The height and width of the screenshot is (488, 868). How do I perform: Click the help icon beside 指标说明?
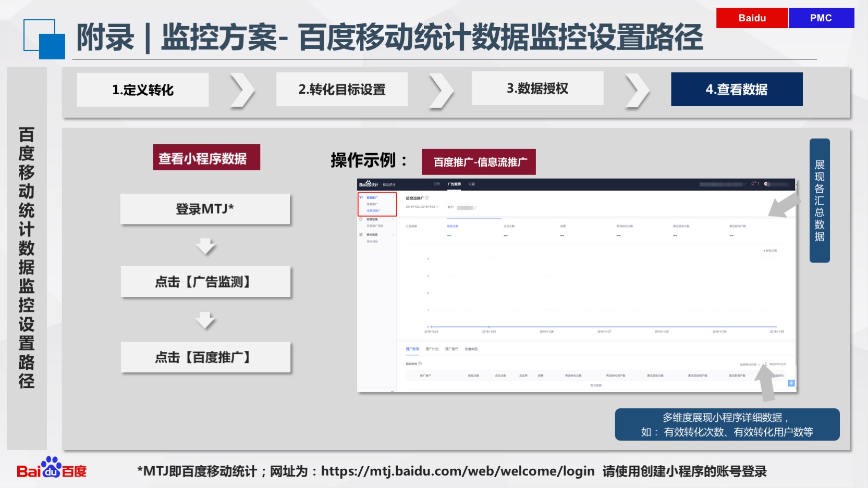pyautogui.click(x=420, y=364)
